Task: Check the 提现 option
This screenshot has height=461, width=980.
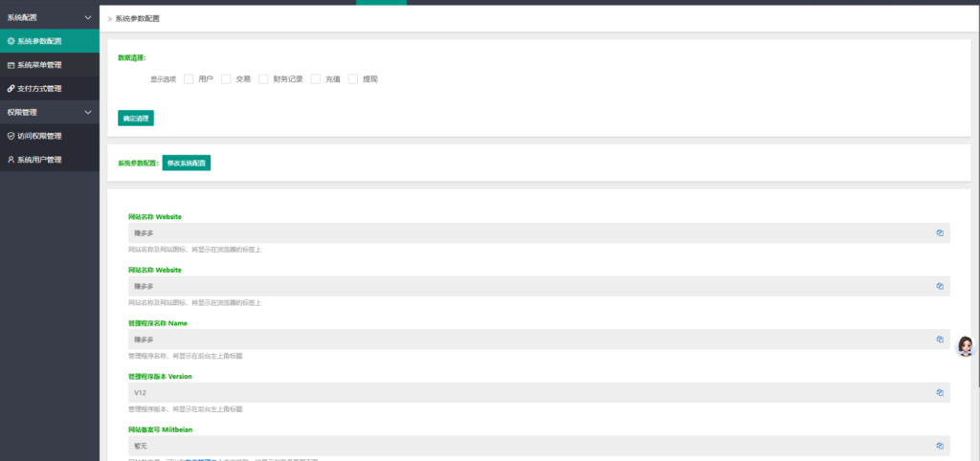Action: point(353,79)
